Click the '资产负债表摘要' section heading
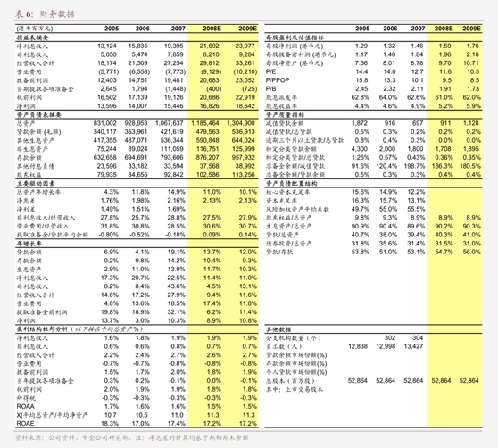This screenshot has height=448, width=498. pos(38,114)
